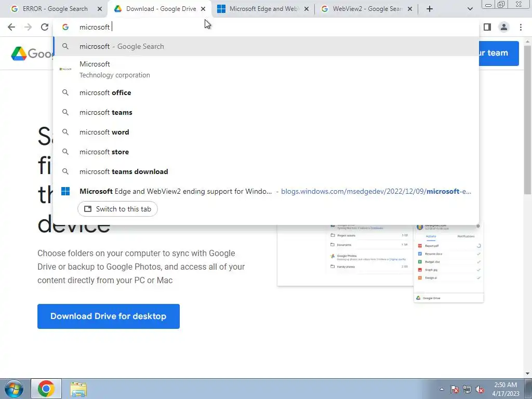Screen dimensions: 532x399
Task: Show hidden tray icons arrow
Action: click(x=442, y=389)
